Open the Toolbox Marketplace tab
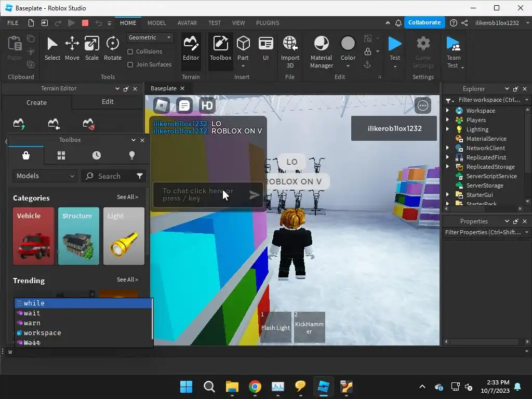This screenshot has height=399, width=532. pos(26,155)
